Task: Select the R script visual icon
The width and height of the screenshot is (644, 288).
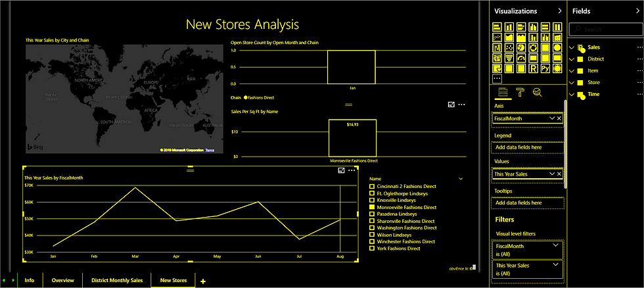Action: (x=533, y=68)
